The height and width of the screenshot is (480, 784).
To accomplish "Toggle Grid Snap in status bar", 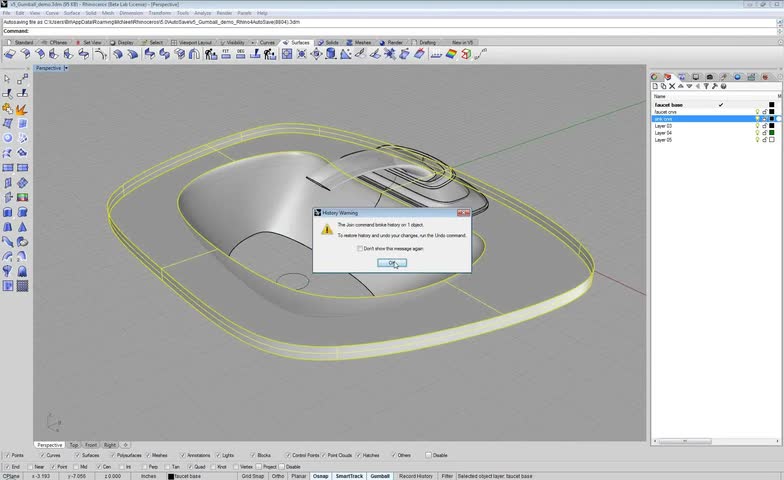I will pos(252,476).
